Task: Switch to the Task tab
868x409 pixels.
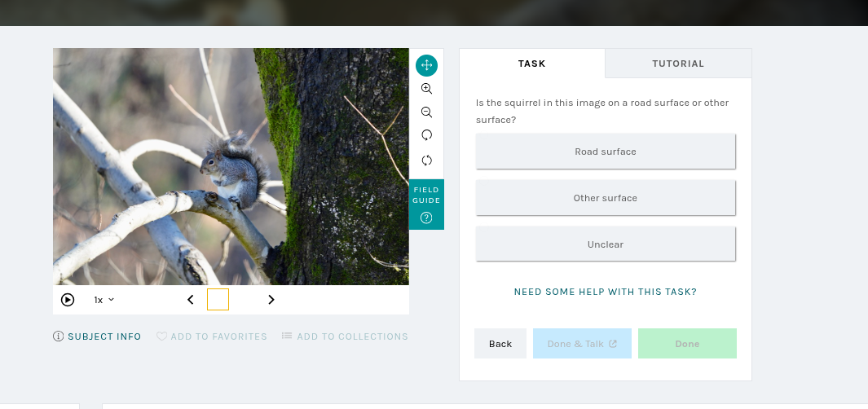Action: [x=532, y=64]
